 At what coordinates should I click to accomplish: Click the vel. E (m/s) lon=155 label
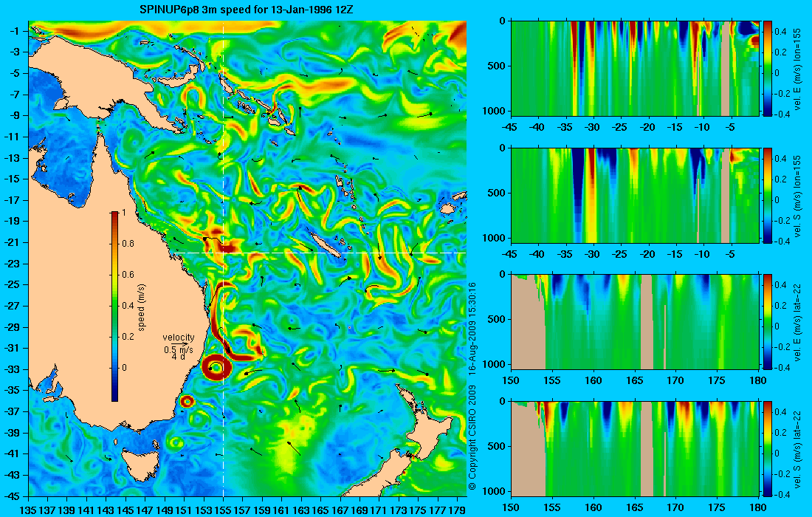pos(797,69)
